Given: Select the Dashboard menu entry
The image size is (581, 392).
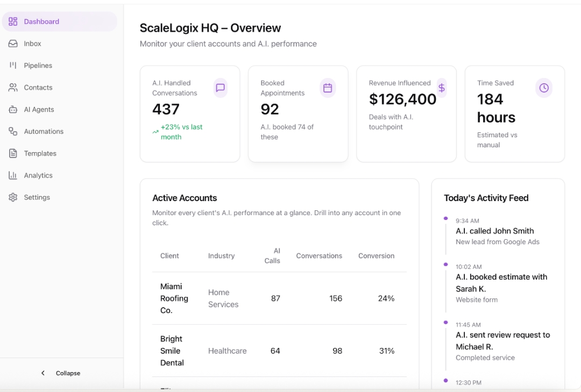Looking at the screenshot, I should tap(41, 22).
